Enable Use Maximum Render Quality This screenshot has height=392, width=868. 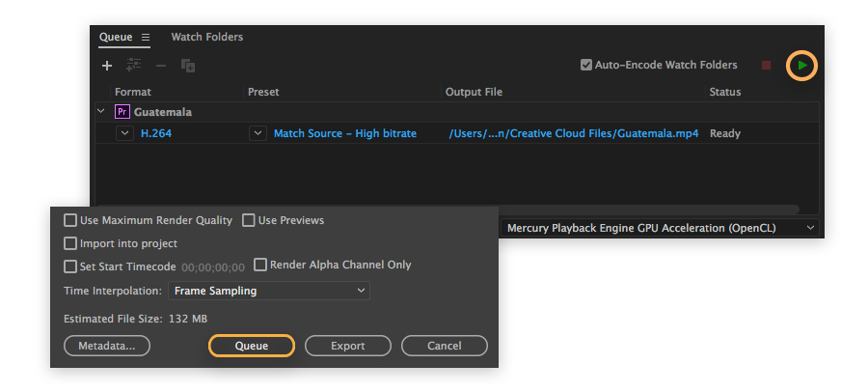(x=70, y=220)
